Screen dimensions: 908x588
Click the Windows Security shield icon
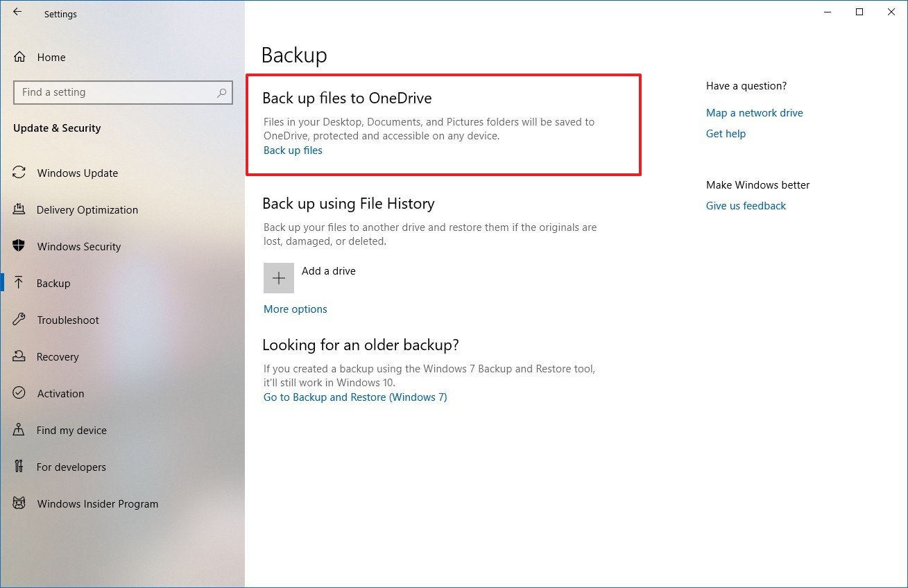click(x=19, y=247)
